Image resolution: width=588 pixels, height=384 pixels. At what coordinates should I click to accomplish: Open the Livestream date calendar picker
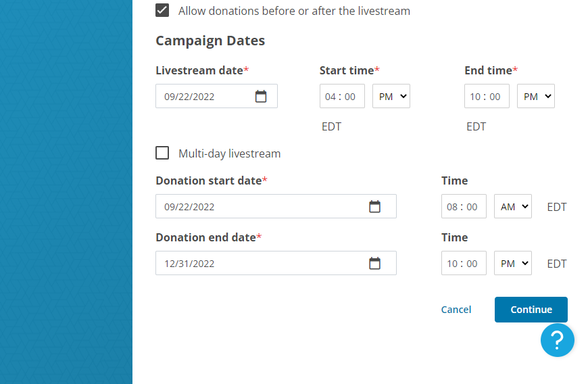pyautogui.click(x=261, y=97)
